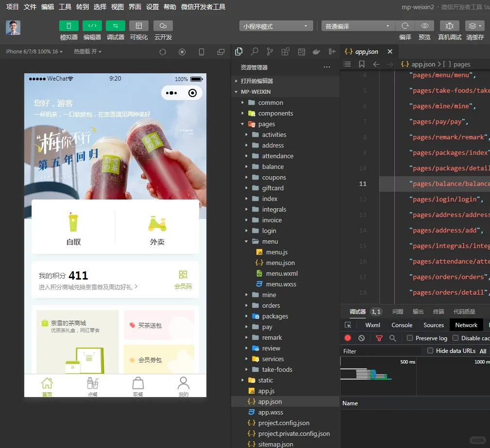Open the 项目 menu
Viewport: 490px width, 448px height.
(12, 7)
